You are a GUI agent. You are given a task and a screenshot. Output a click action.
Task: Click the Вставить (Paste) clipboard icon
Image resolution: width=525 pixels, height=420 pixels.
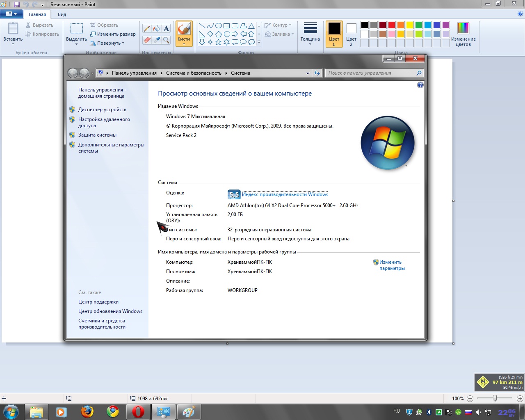(x=13, y=30)
